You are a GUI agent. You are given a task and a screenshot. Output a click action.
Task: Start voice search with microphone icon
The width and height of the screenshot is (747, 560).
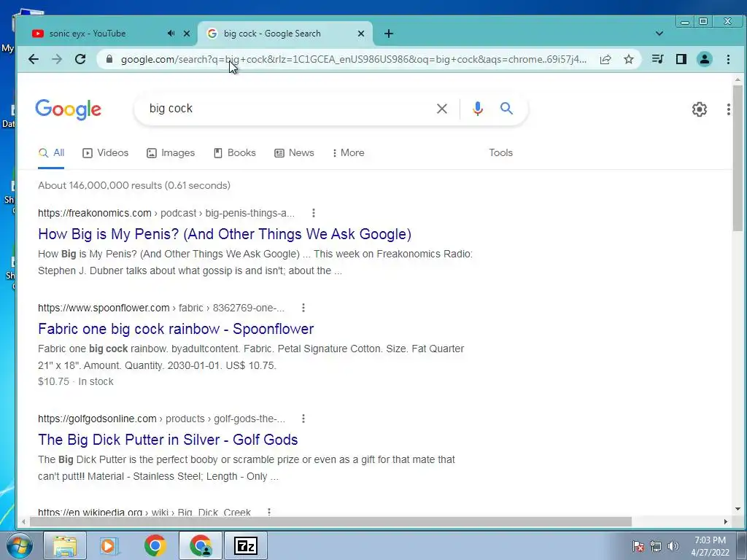pos(477,109)
